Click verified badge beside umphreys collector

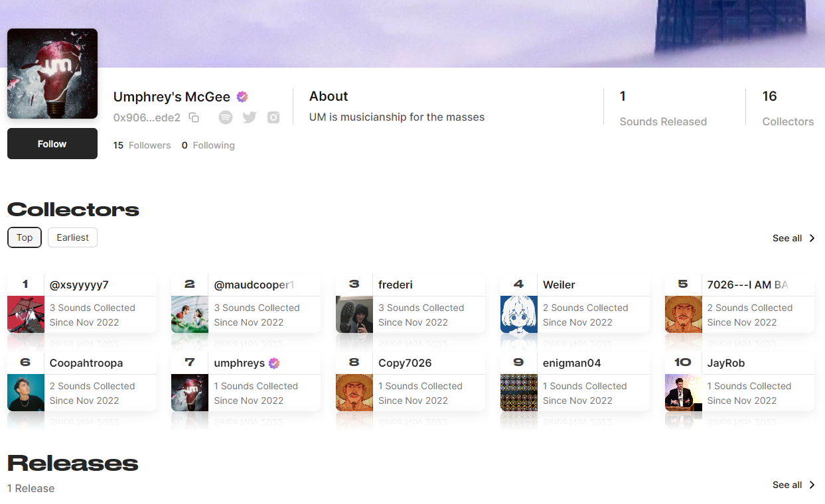tap(274, 363)
